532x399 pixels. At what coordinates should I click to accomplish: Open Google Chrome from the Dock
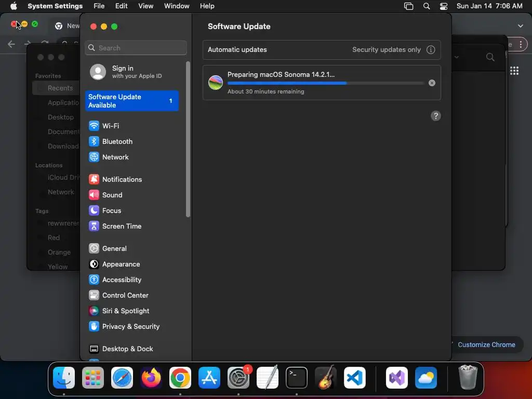[180, 378]
